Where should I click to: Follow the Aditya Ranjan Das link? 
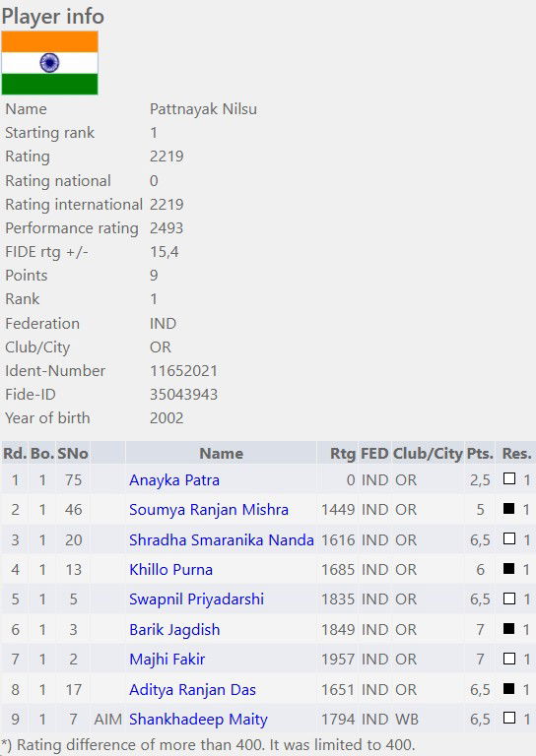(192, 689)
